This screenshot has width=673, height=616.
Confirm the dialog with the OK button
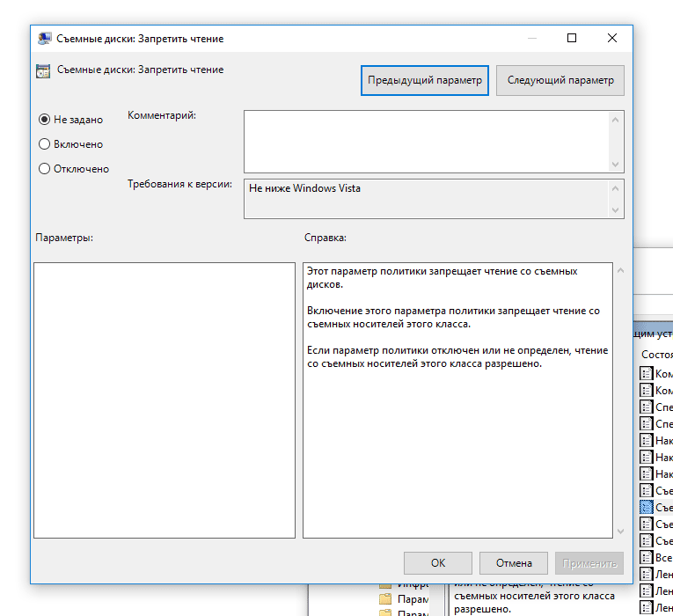[438, 563]
